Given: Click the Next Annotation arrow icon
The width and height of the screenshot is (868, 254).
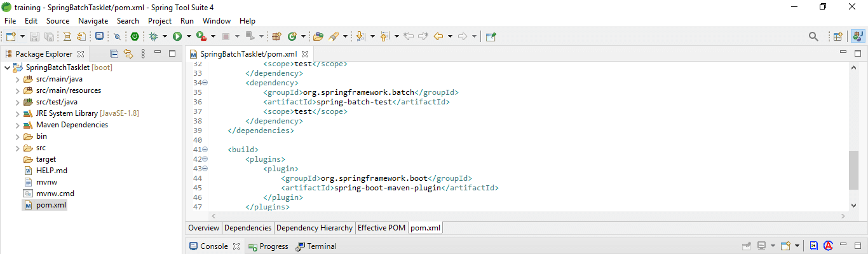Looking at the screenshot, I should 361,37.
